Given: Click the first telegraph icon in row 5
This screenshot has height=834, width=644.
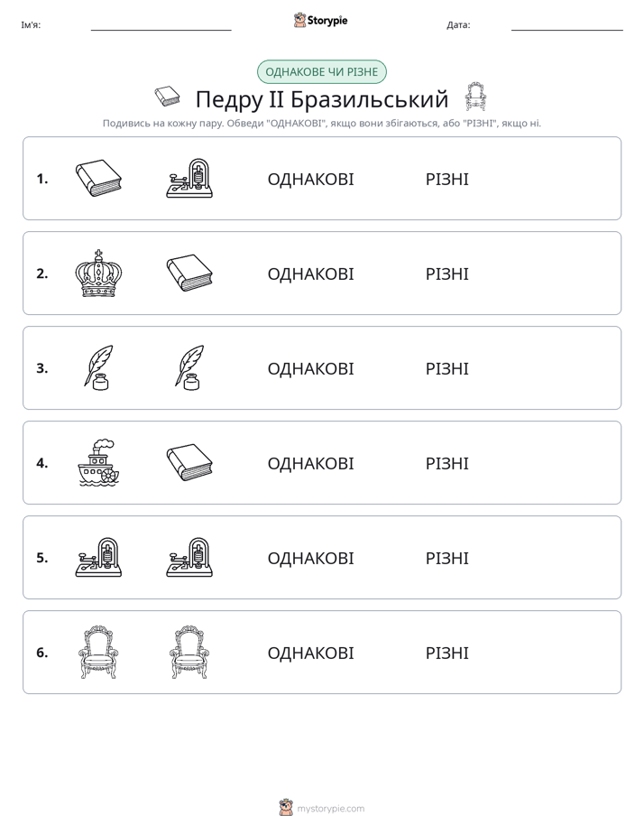Looking at the screenshot, I should click(x=98, y=558).
